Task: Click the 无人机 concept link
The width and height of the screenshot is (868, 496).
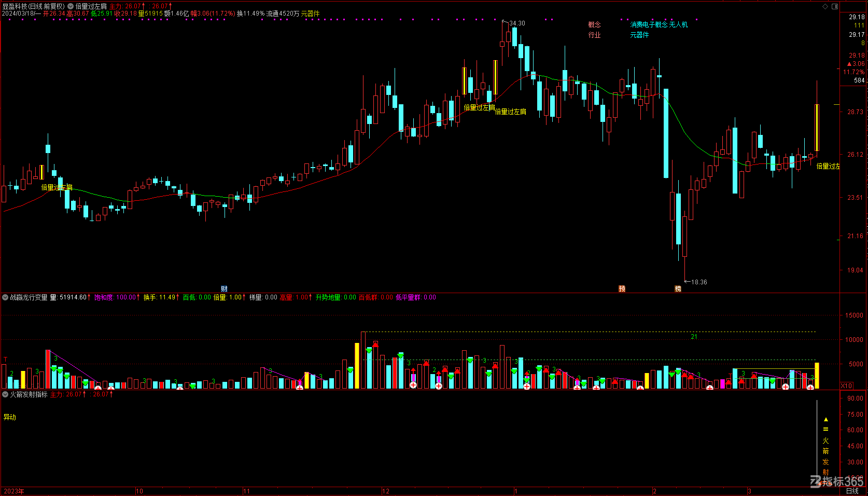Action: coord(678,24)
